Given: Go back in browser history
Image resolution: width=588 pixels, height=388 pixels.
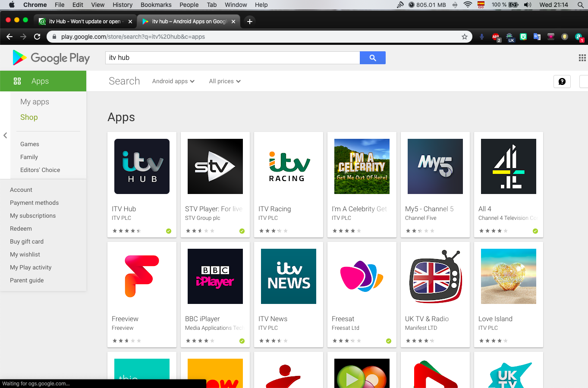Looking at the screenshot, I should click(9, 37).
